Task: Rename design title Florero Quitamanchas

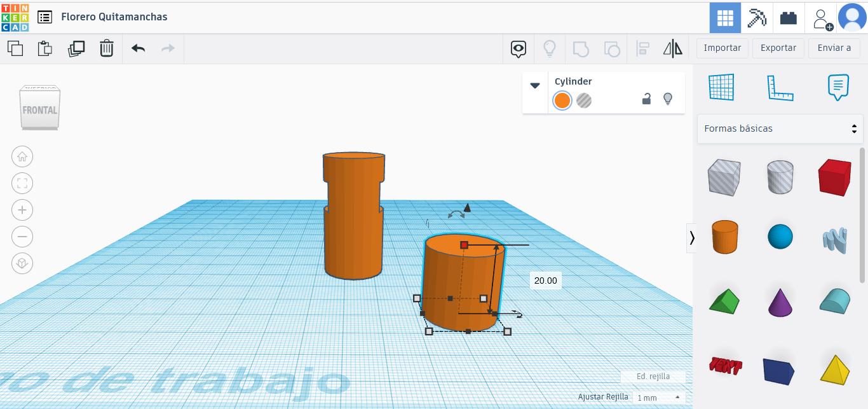Action: [114, 17]
